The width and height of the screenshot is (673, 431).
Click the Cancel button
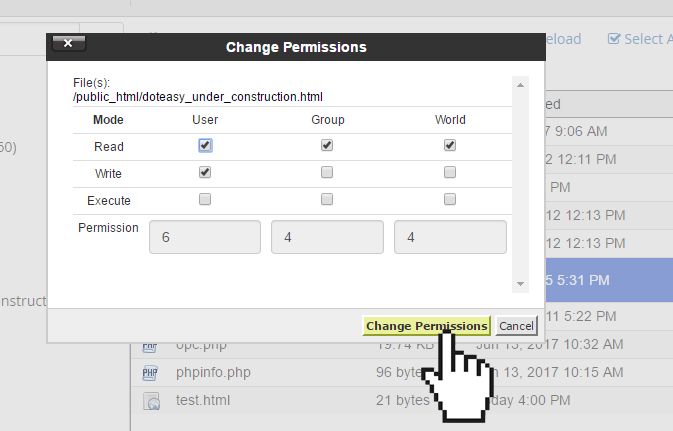click(x=516, y=326)
